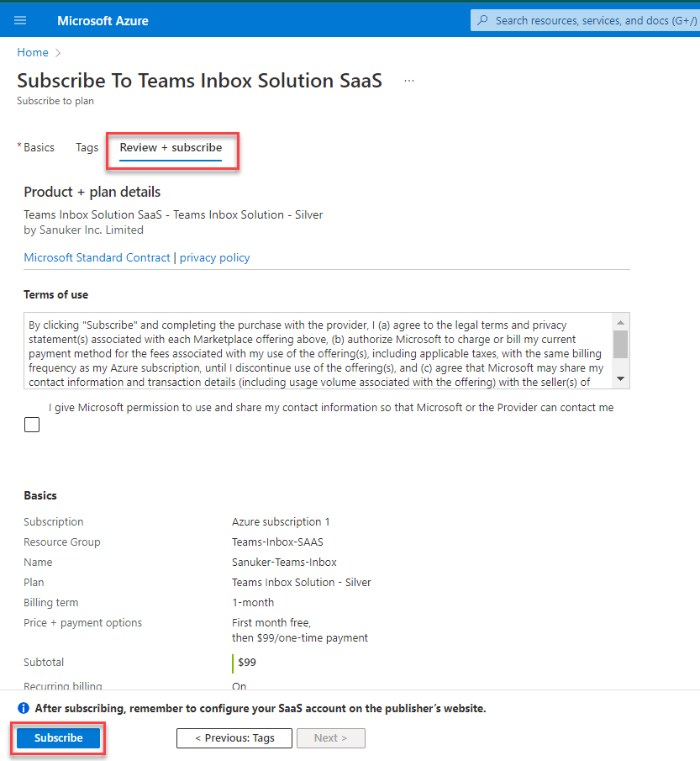Click the 'Terms of use' heading
Image resolution: width=700 pixels, height=761 pixels.
coord(55,294)
